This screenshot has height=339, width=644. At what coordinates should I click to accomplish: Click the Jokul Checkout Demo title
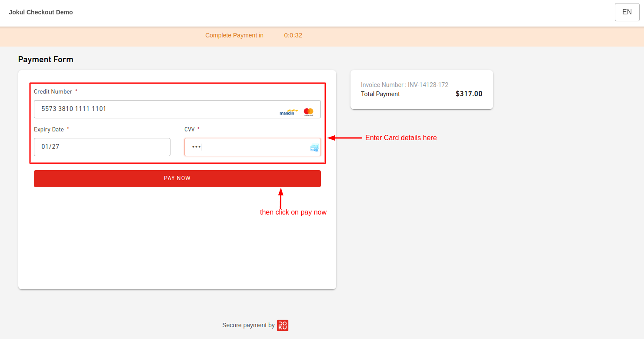coord(41,12)
